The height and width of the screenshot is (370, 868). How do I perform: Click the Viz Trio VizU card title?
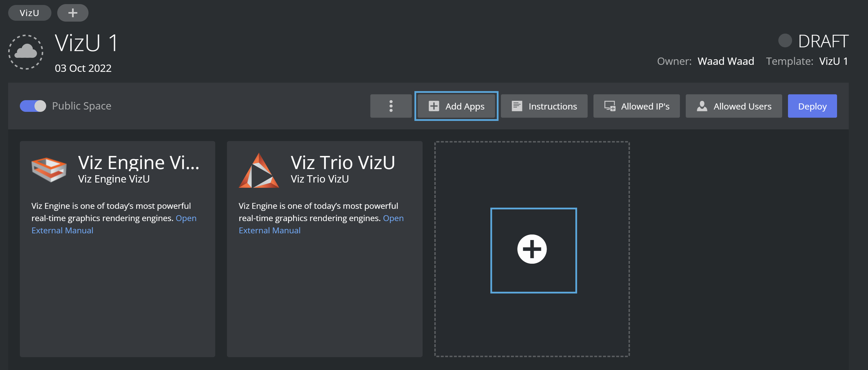pos(343,163)
